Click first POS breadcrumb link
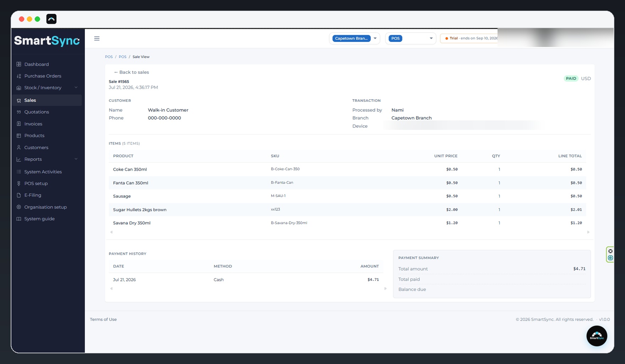The height and width of the screenshot is (364, 625). (109, 57)
